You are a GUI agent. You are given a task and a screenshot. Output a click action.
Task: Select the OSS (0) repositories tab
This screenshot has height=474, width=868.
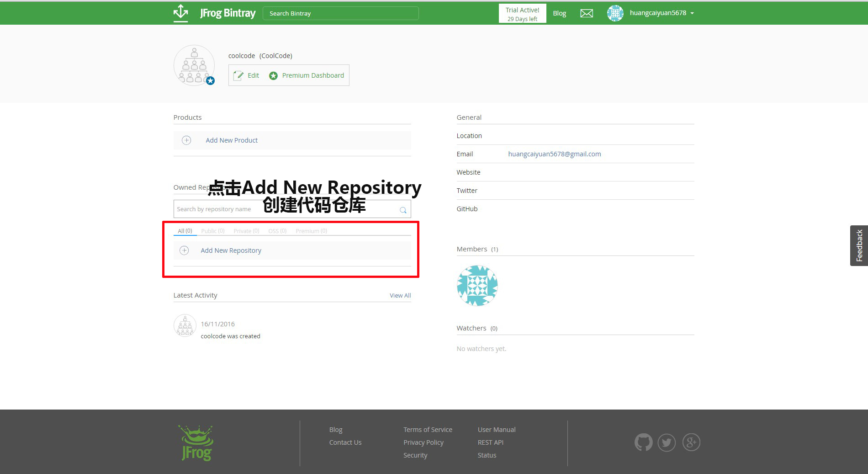coord(277,231)
